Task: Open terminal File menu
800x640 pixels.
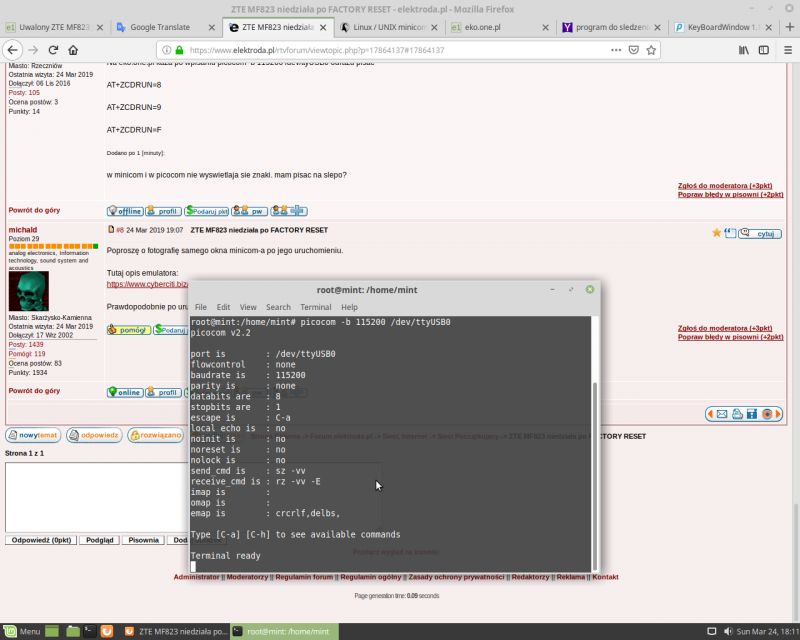Action: pyautogui.click(x=201, y=307)
